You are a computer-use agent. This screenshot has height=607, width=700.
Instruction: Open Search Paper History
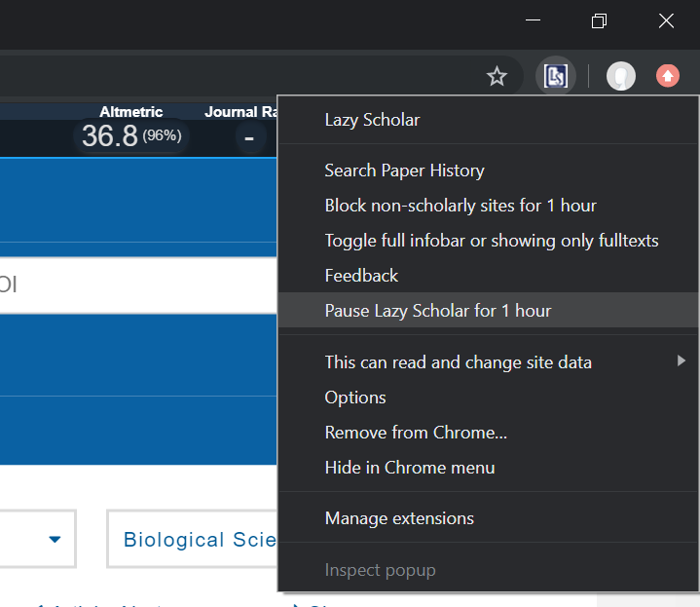[x=488, y=171]
